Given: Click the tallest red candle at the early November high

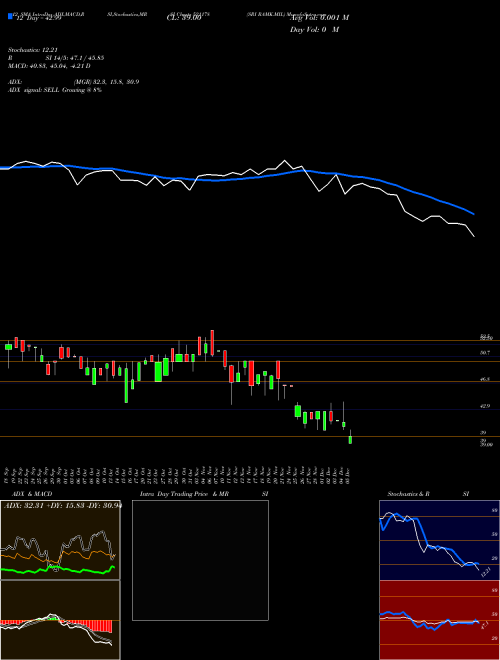Looking at the screenshot, I should [213, 343].
